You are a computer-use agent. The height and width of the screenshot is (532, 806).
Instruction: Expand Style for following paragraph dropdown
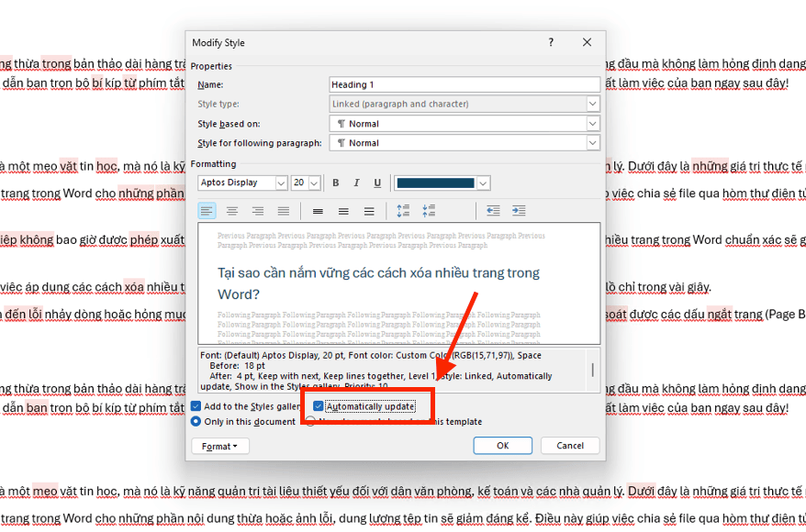pyautogui.click(x=593, y=143)
